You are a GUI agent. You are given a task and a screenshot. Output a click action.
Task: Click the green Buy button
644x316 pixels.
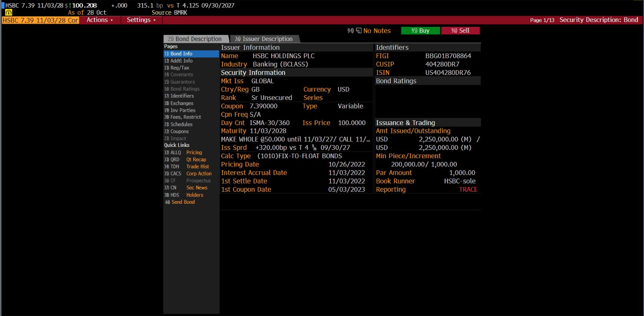click(x=420, y=31)
